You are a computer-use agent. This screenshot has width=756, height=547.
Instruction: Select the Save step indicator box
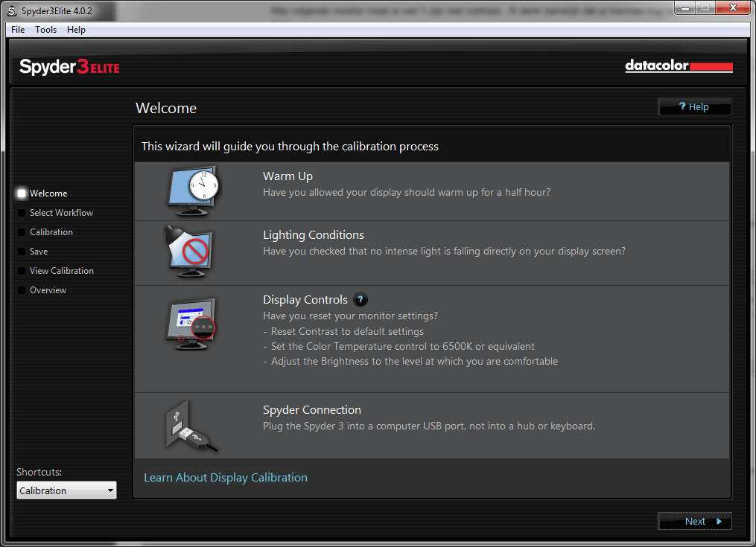pyautogui.click(x=22, y=251)
